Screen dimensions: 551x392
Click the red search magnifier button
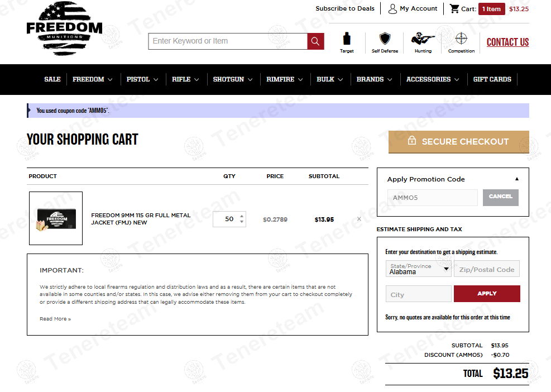click(315, 41)
